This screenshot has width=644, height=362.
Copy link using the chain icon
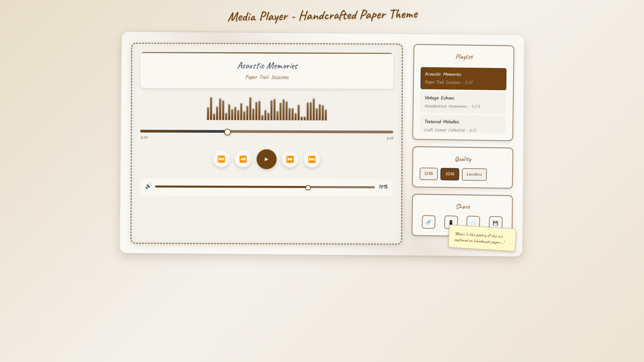click(428, 222)
